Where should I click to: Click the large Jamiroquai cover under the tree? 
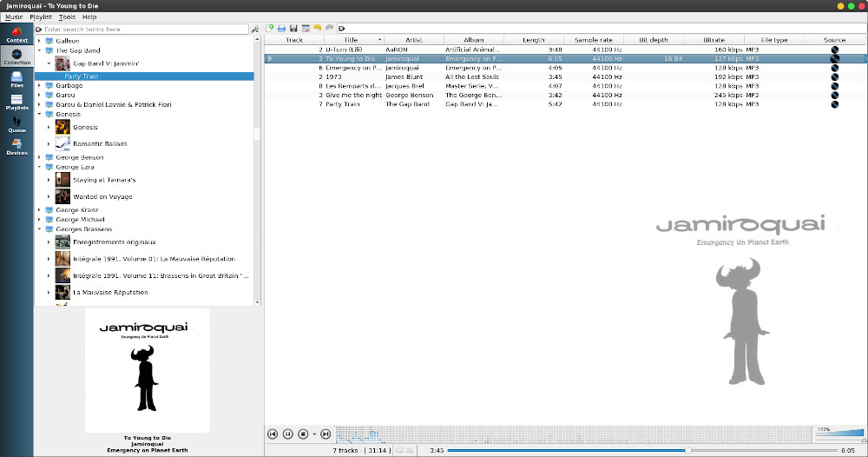click(x=148, y=370)
